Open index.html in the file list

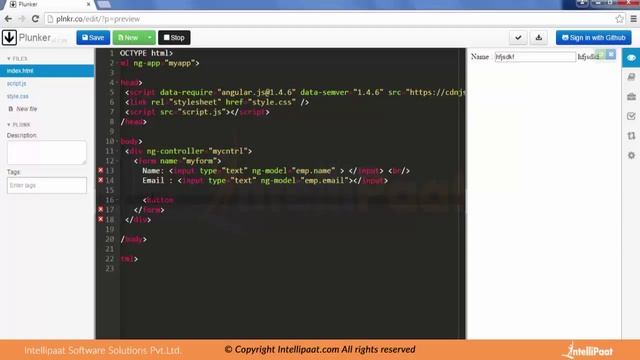(47, 71)
